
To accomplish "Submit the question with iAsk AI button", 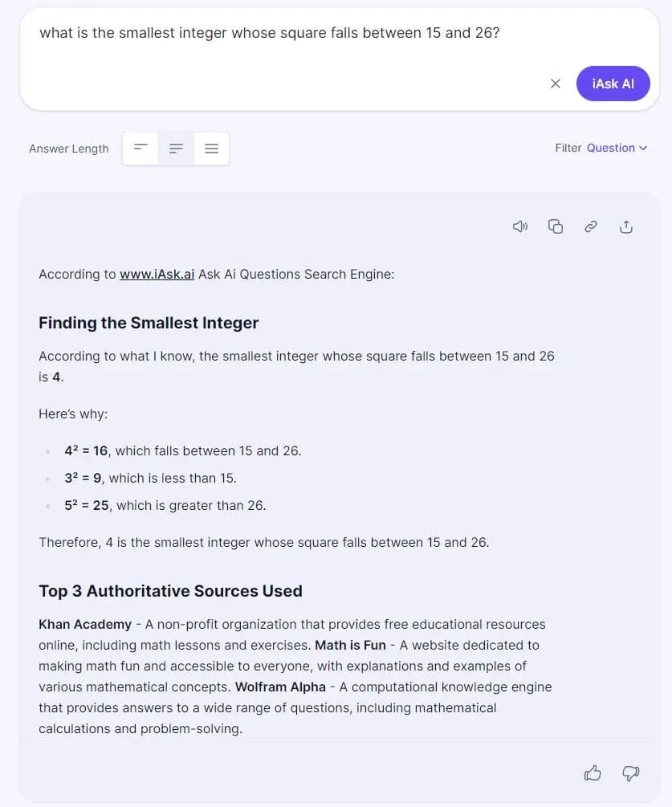I will click(613, 84).
